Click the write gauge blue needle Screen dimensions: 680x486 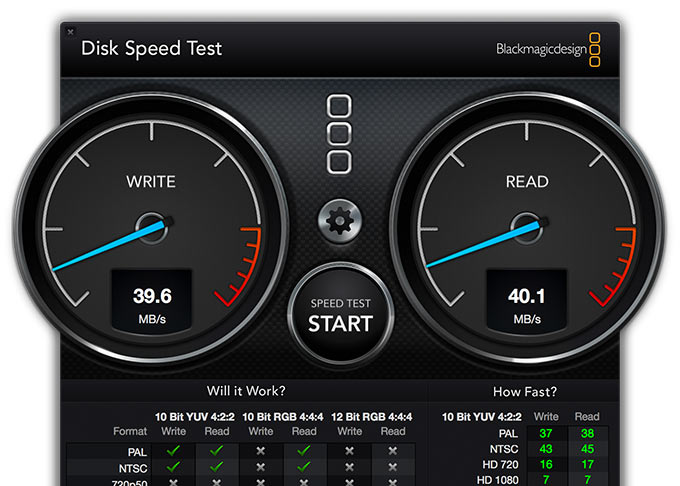coord(108,246)
